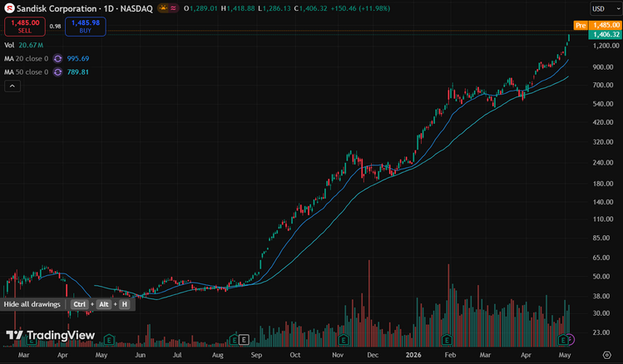Open chart settings gear icon
Image resolution: width=623 pixels, height=364 pixels.
click(x=606, y=355)
